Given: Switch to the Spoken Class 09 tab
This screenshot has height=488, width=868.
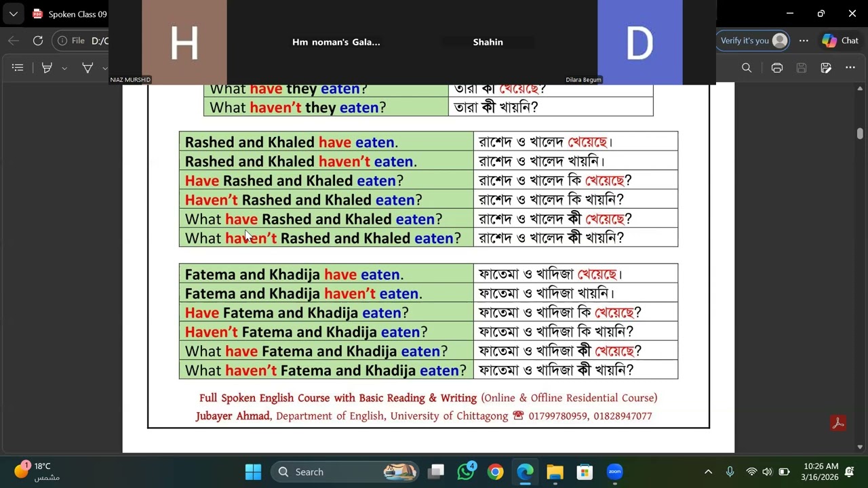Looking at the screenshot, I should pyautogui.click(x=70, y=14).
